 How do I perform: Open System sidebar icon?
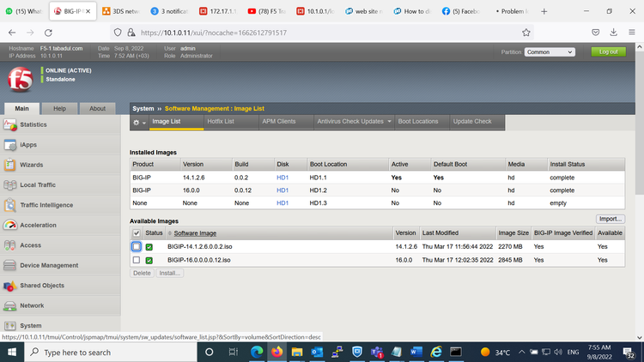click(9, 326)
